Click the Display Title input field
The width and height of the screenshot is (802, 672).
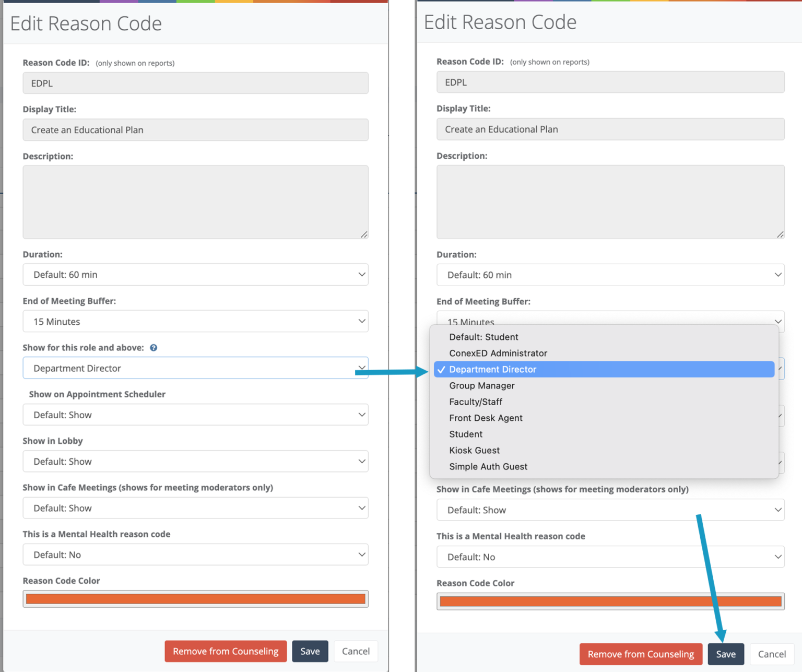pos(195,129)
